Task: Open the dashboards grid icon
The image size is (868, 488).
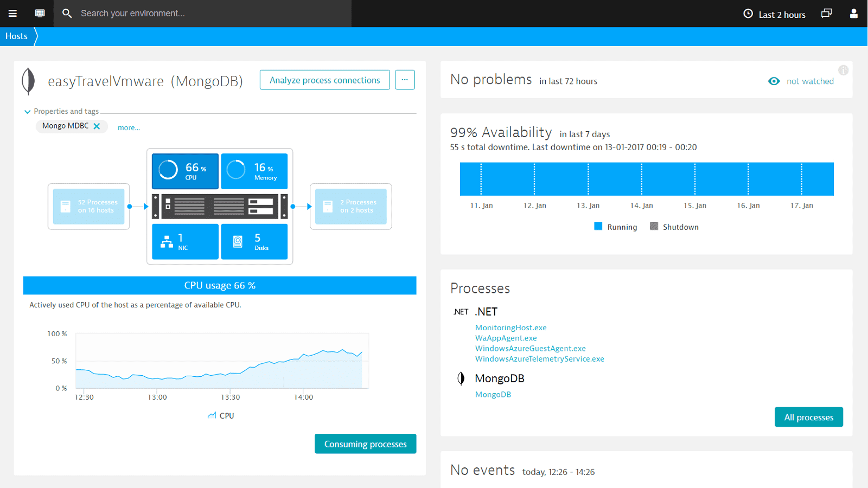Action: point(40,14)
